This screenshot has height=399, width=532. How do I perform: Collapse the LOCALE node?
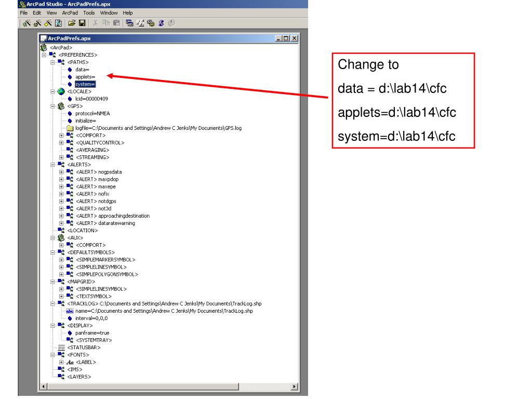[52, 91]
